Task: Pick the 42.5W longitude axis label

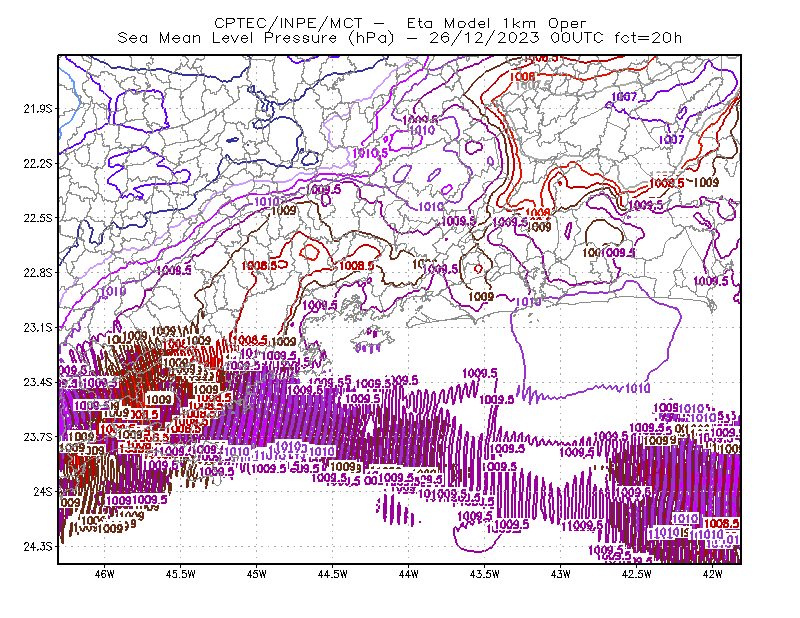Action: coord(637,574)
